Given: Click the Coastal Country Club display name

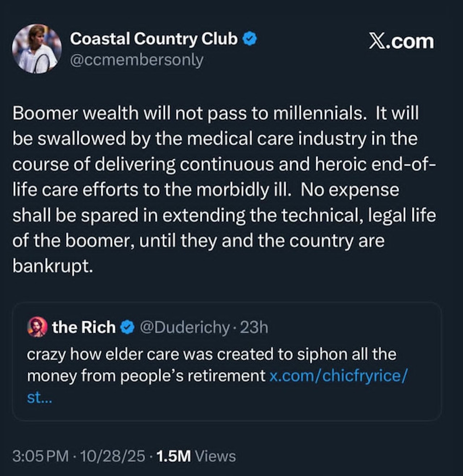Looking at the screenshot, I should pyautogui.click(x=154, y=39).
